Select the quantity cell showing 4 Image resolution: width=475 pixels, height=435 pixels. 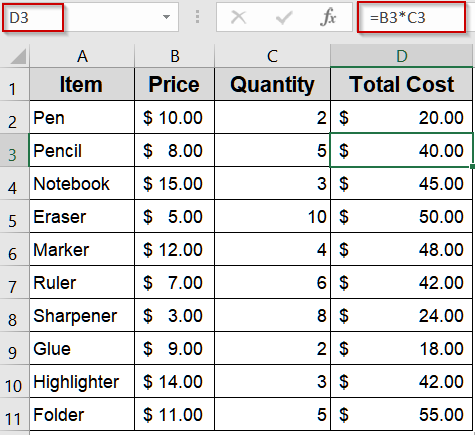(x=272, y=249)
